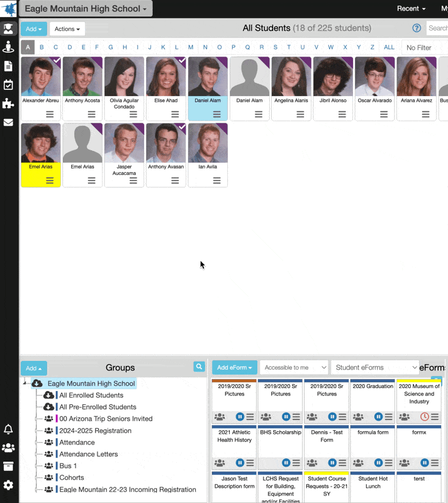Viewport: 448px width, 503px height.
Task: Toggle selection corner on Oscar Alvarado photo
Action: pos(390,61)
